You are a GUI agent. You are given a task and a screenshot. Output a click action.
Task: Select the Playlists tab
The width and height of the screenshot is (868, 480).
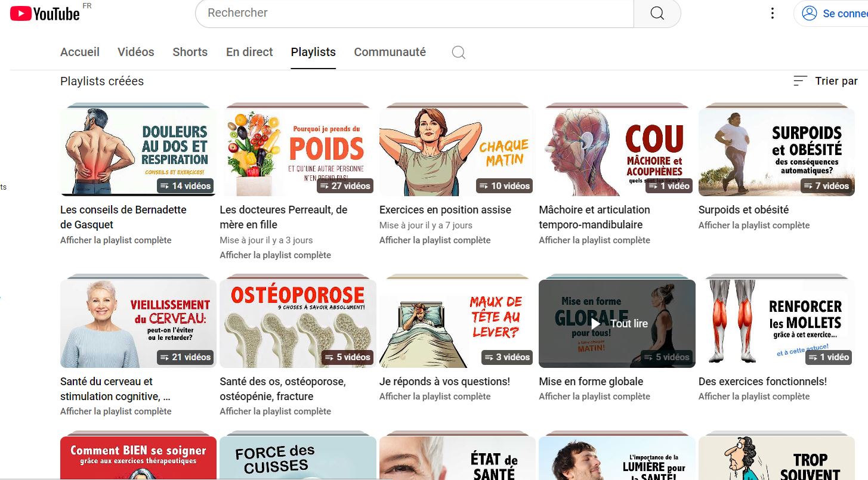(x=313, y=52)
